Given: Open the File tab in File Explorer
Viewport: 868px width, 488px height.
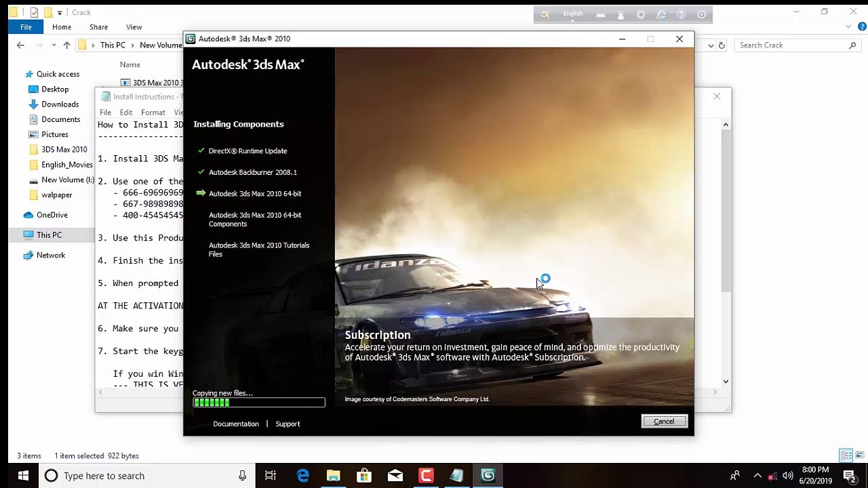Looking at the screenshot, I should click(x=26, y=27).
